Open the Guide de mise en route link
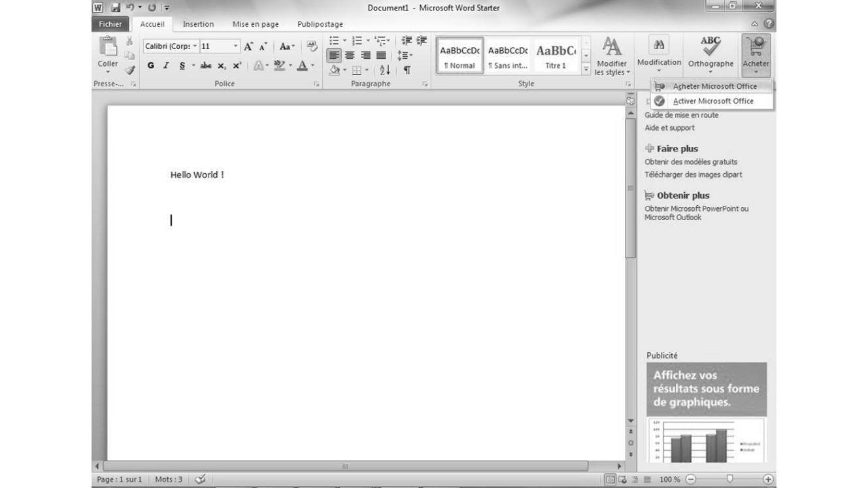The height and width of the screenshot is (488, 868). point(682,115)
